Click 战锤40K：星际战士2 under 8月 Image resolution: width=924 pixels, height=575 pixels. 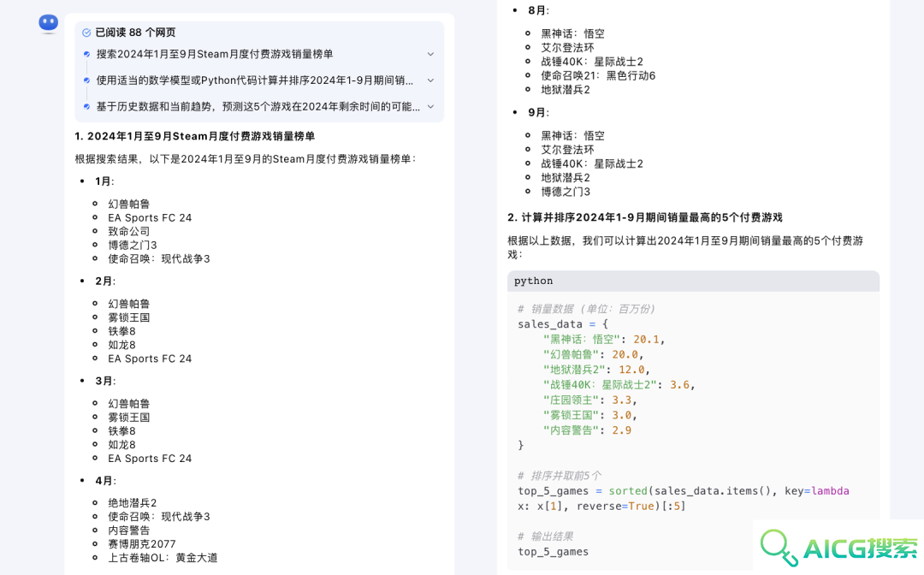[x=592, y=62]
